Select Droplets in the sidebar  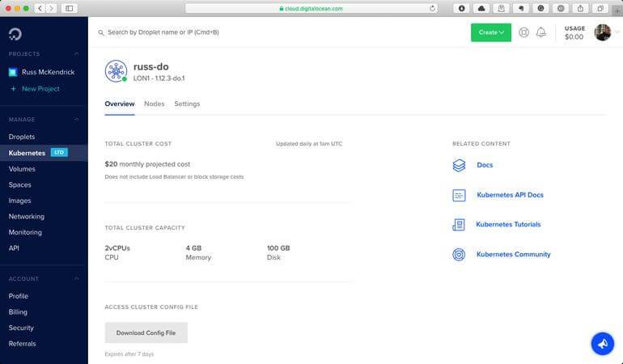pos(22,138)
